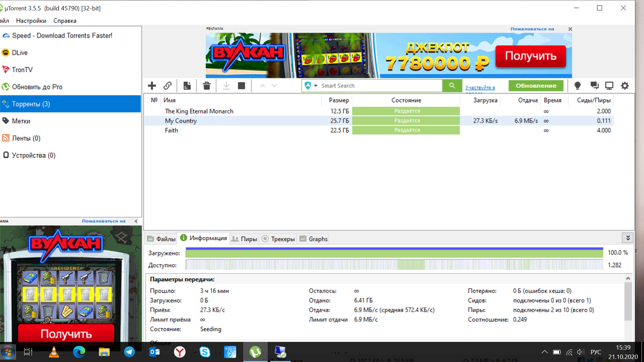The height and width of the screenshot is (362, 644).
Task: Open the search provider dropdown arrow
Action: 316,86
